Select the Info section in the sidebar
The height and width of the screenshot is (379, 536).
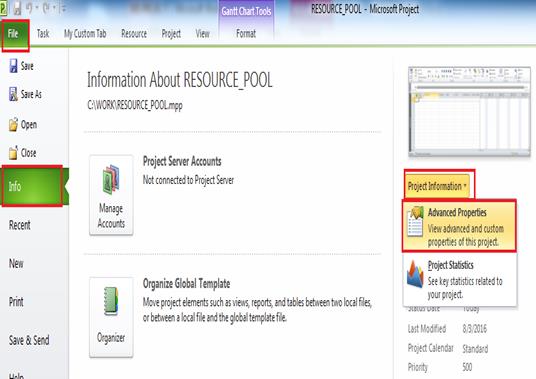point(32,186)
